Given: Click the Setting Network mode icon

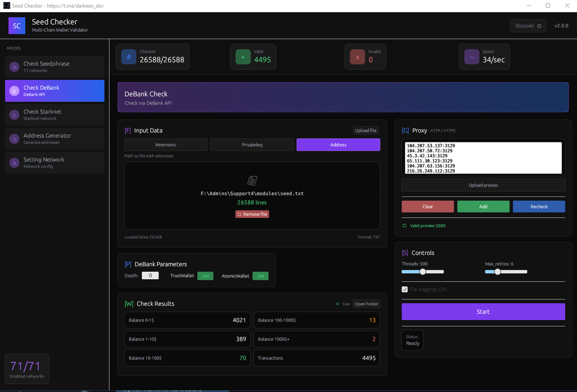Looking at the screenshot, I should pyautogui.click(x=15, y=163).
